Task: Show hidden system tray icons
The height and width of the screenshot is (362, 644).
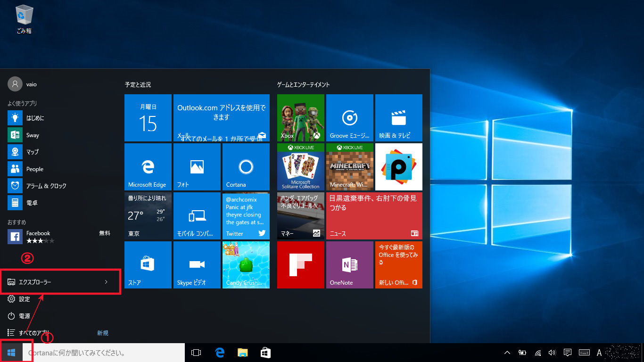Action: pyautogui.click(x=507, y=353)
